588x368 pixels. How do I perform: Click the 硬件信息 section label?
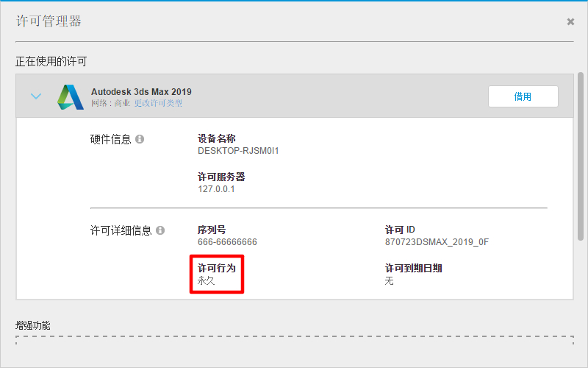click(x=110, y=139)
